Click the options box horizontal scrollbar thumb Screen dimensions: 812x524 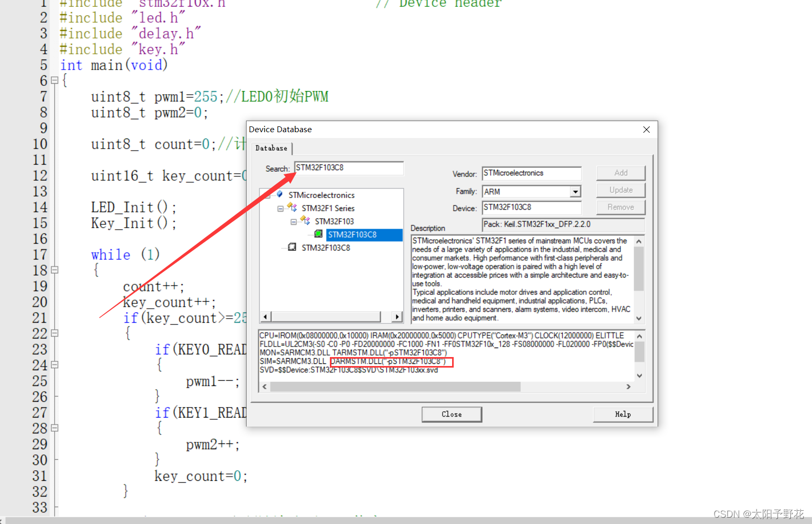click(x=395, y=387)
